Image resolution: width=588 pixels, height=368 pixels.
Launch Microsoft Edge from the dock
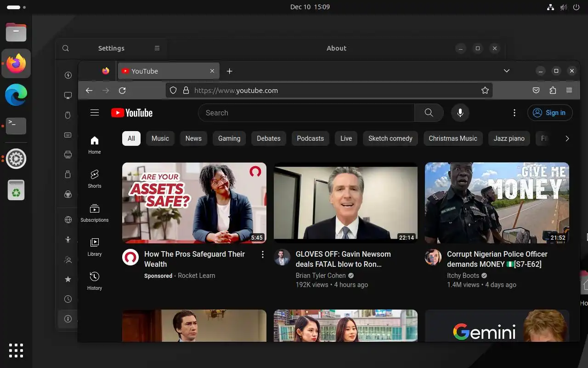click(x=16, y=95)
